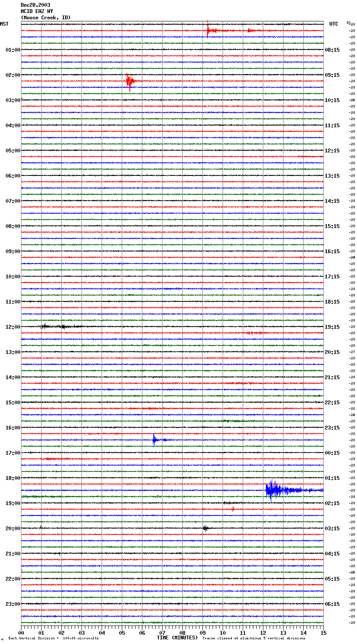Click the Traces clipped footer note
This screenshot has width=357, height=644.
254,639
